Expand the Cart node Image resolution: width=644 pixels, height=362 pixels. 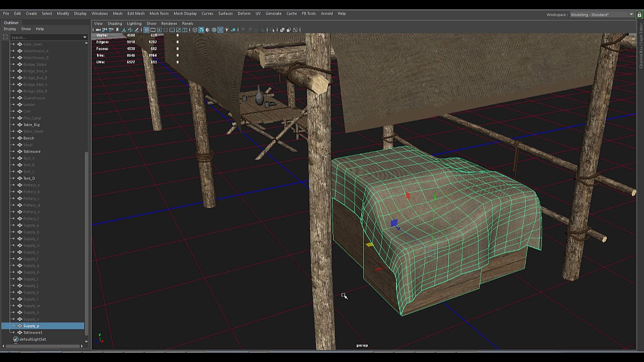pos(13,111)
